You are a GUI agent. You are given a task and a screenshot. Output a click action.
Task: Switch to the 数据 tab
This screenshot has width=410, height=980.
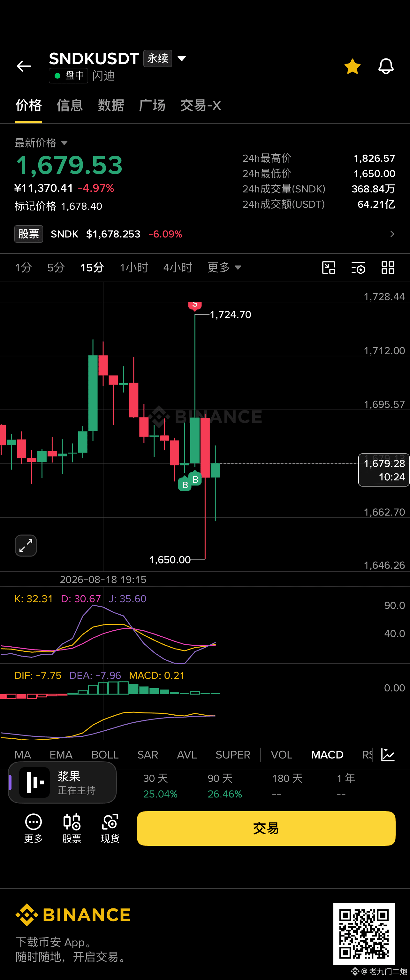click(x=111, y=105)
